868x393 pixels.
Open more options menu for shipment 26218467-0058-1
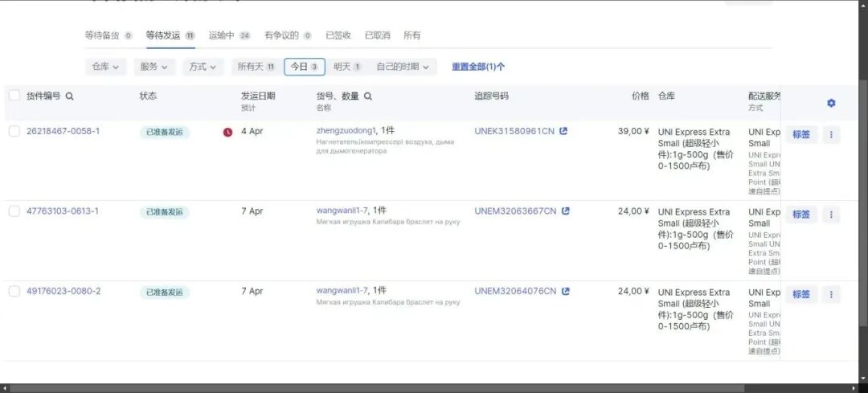pyautogui.click(x=831, y=135)
